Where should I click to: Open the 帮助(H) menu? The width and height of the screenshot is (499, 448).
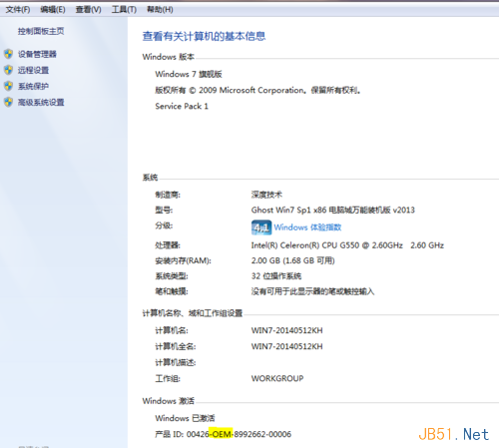160,10
